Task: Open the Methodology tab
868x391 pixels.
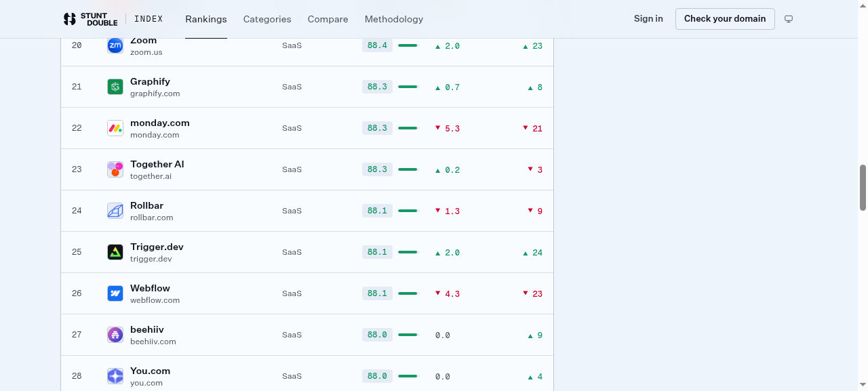Action: pyautogui.click(x=394, y=19)
